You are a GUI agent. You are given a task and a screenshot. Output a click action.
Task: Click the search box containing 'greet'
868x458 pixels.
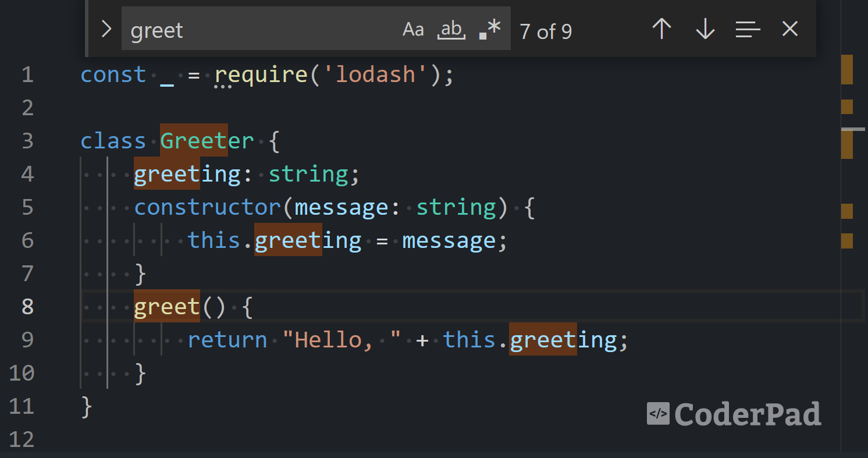[256, 30]
